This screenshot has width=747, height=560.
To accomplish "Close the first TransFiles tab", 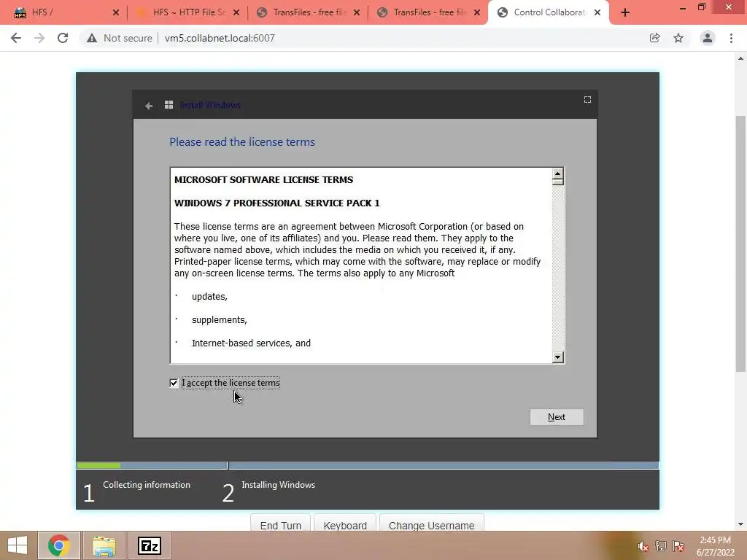I will (357, 13).
